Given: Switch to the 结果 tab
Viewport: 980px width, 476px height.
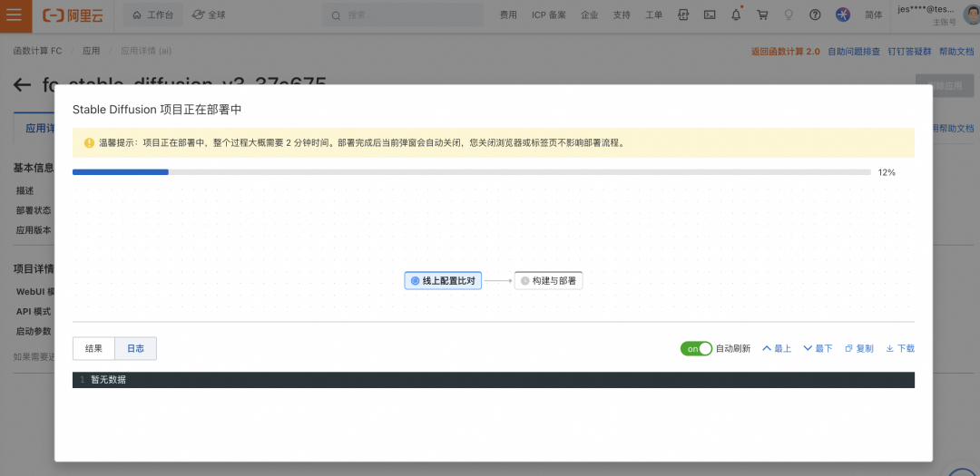Looking at the screenshot, I should tap(93, 348).
